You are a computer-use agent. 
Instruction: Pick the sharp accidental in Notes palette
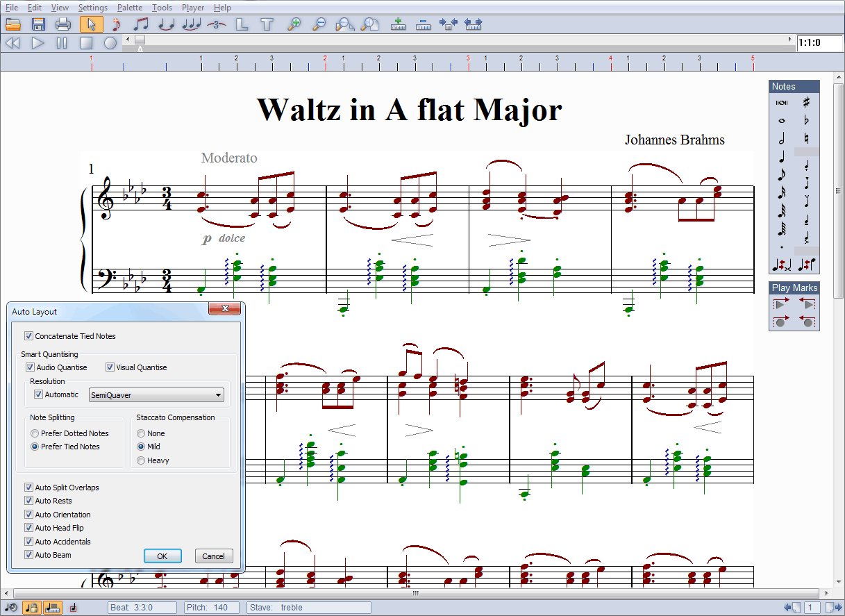click(806, 103)
